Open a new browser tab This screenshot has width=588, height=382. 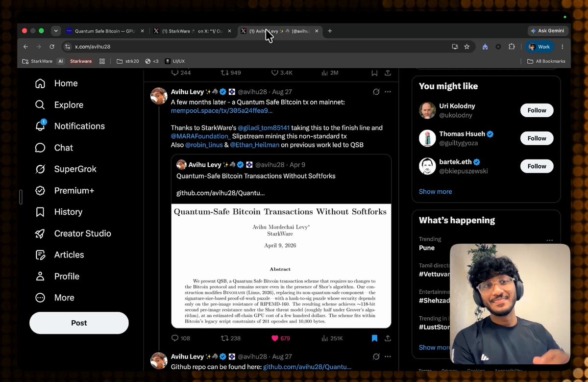(x=330, y=31)
